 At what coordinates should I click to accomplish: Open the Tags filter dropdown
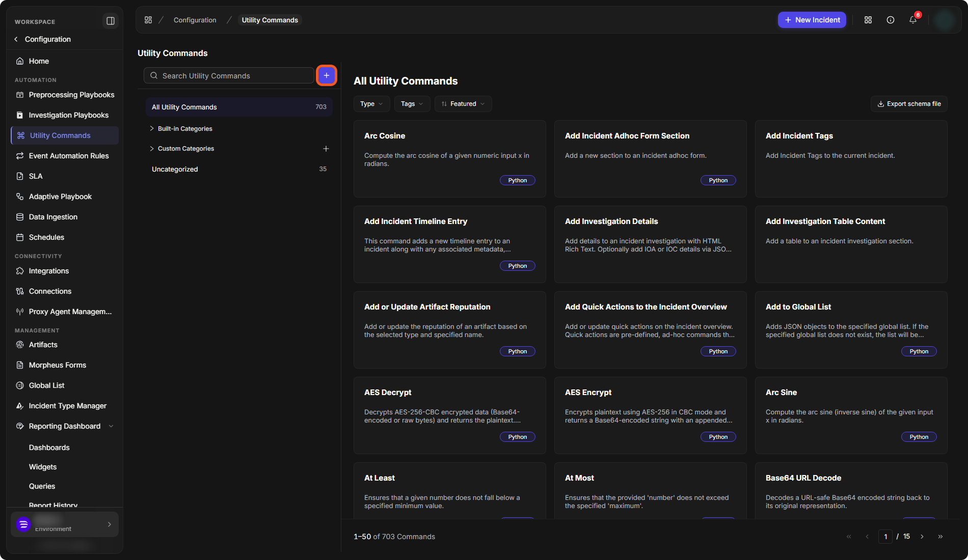pos(412,104)
